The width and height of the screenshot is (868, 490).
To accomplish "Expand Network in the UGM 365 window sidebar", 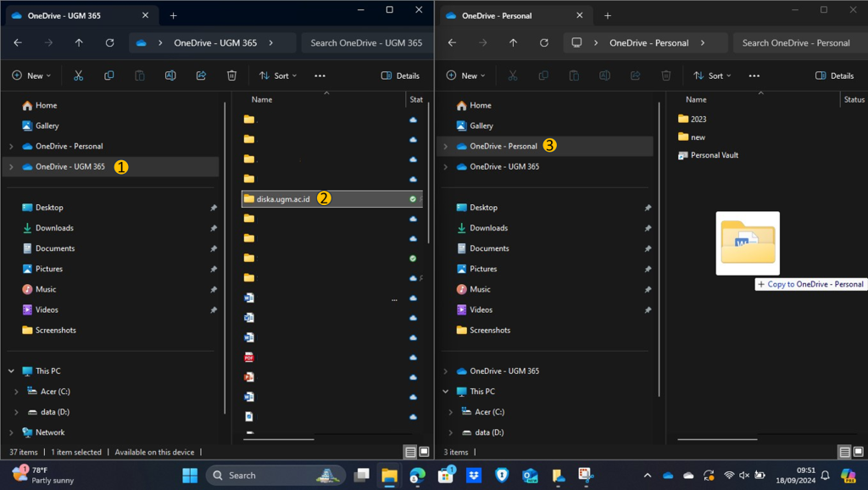I will 11,432.
